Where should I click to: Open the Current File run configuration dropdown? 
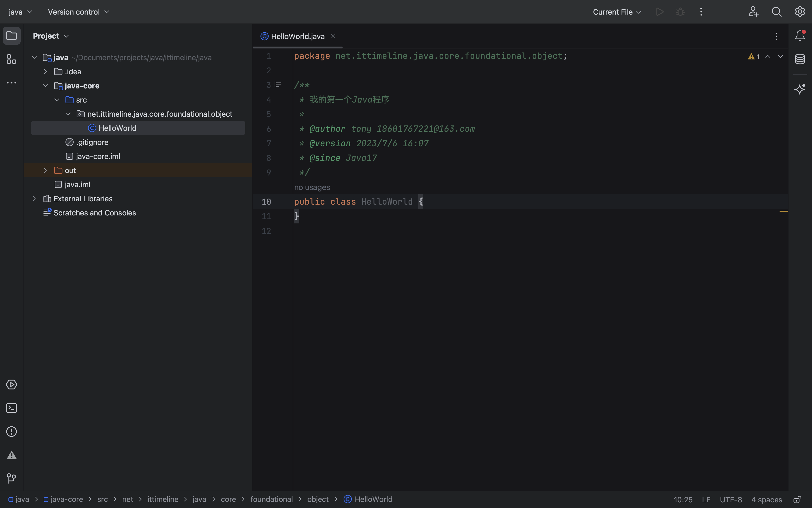(x=617, y=12)
